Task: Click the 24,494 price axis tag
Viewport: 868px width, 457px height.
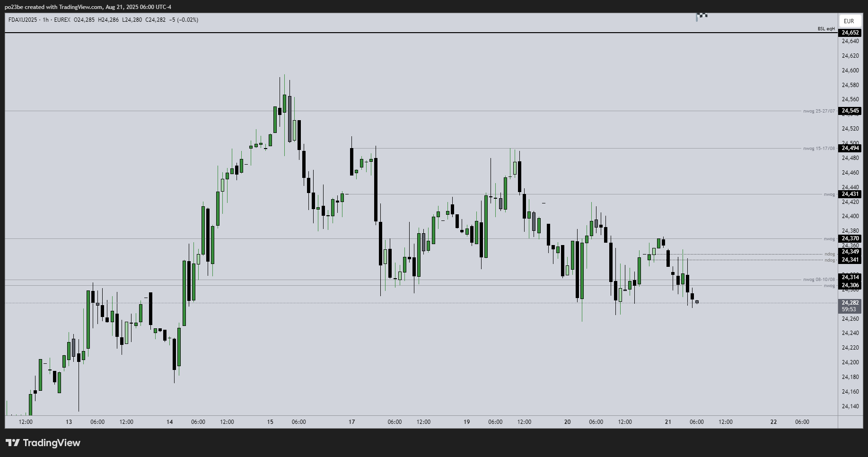Action: click(x=850, y=148)
